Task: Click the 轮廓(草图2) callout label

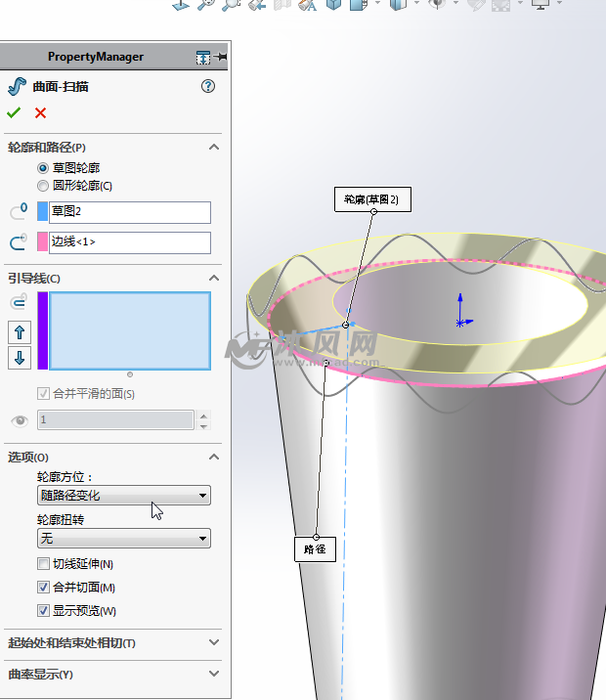Action: tap(372, 199)
